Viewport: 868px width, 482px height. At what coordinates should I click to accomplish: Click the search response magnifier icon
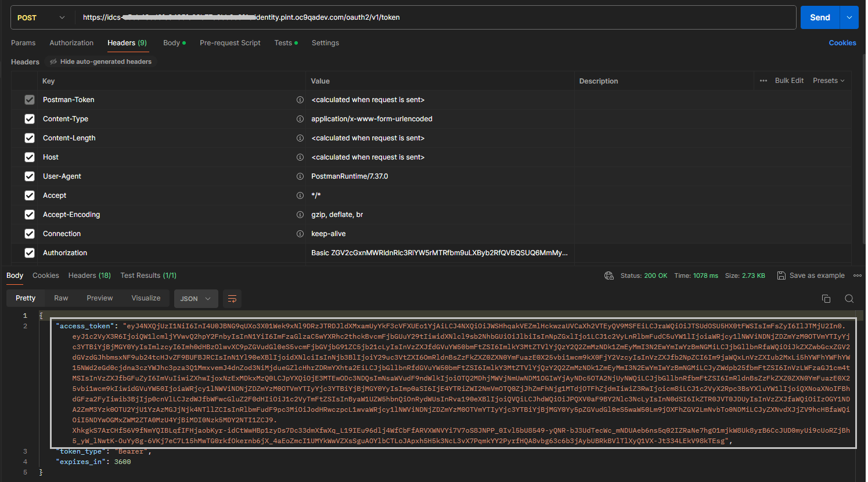(x=849, y=299)
